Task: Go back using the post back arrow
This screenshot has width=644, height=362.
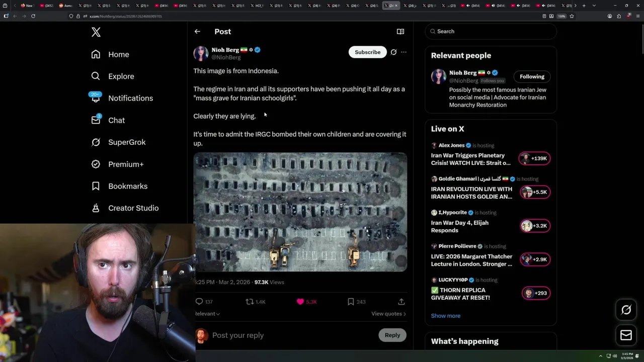Action: coord(197,32)
